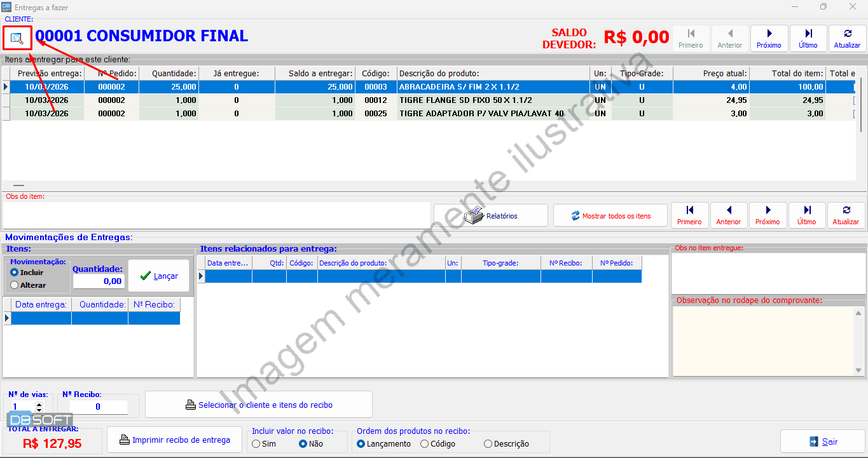Go to previous item with lower Anterior
Viewport: 868px width, 458px height.
[729, 215]
